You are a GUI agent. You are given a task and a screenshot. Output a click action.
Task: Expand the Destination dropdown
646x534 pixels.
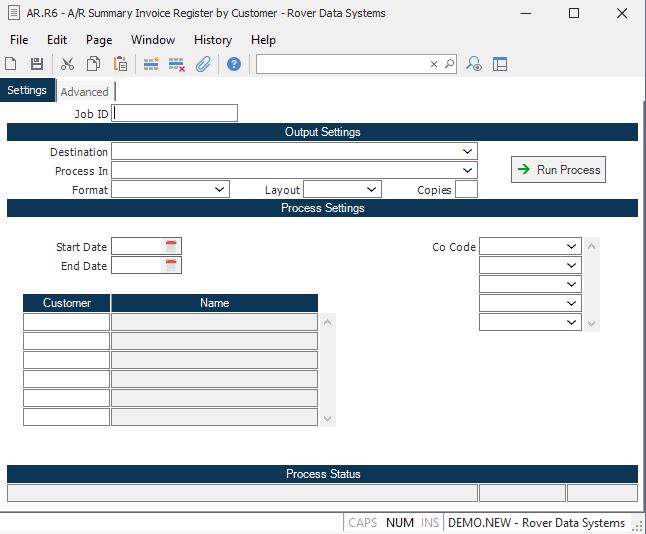coord(468,152)
